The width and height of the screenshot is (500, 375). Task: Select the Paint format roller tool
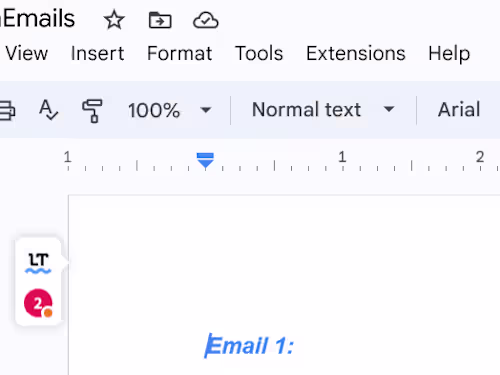[x=92, y=111]
